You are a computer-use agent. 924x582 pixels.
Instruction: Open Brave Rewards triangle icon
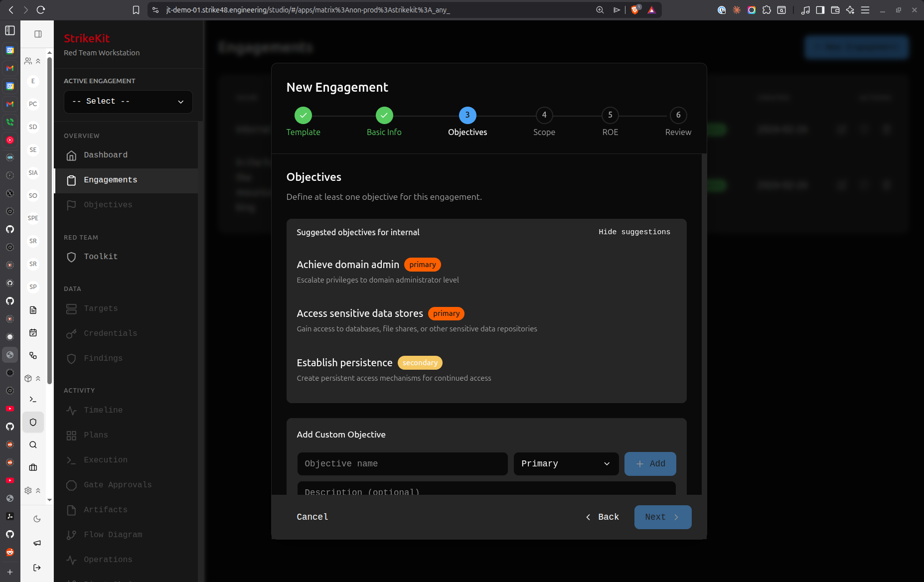click(651, 10)
